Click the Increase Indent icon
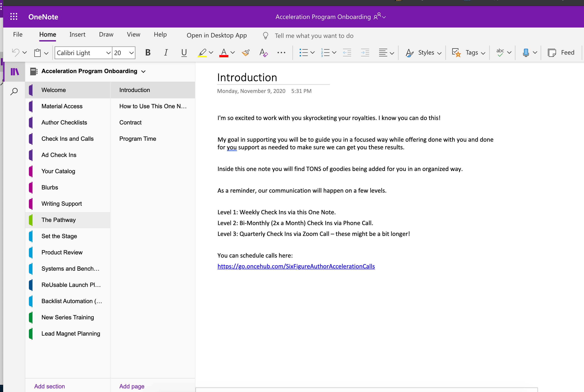 click(365, 53)
